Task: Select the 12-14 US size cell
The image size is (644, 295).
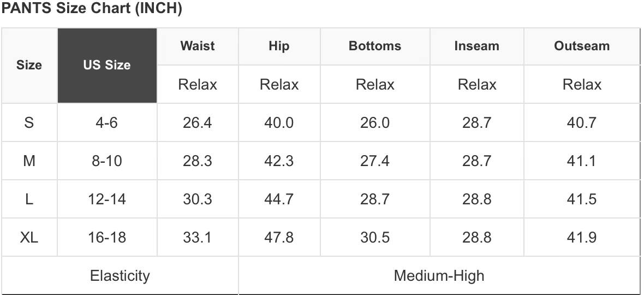Action: point(107,199)
